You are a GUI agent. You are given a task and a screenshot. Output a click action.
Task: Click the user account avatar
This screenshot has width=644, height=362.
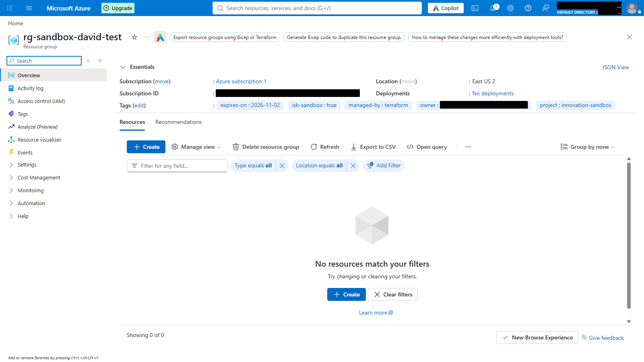click(x=632, y=8)
